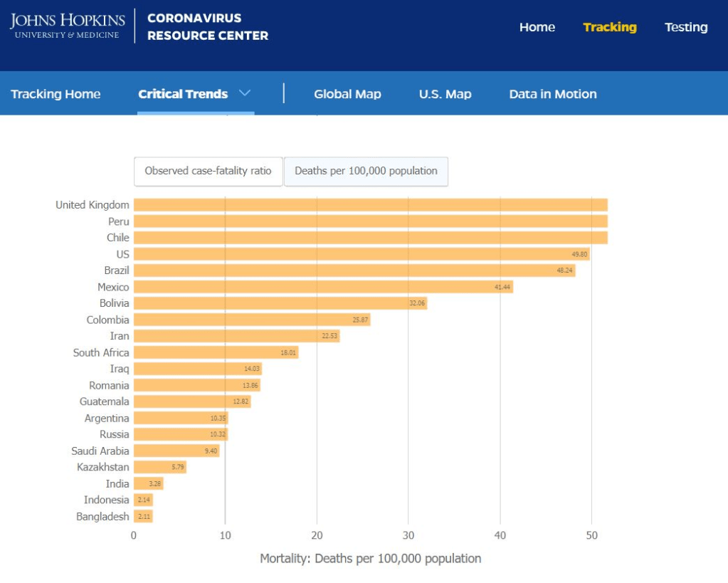Click the Coronavirus Resource Center title
This screenshot has height=583, width=728.
tap(207, 27)
